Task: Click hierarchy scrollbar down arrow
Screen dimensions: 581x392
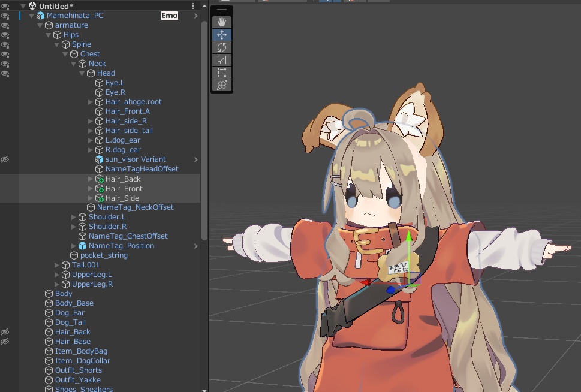Action: 204,390
